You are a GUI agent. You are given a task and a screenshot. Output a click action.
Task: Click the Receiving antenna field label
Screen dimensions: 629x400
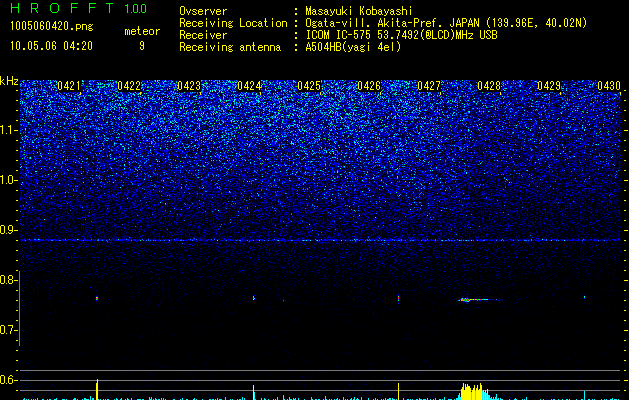point(230,47)
